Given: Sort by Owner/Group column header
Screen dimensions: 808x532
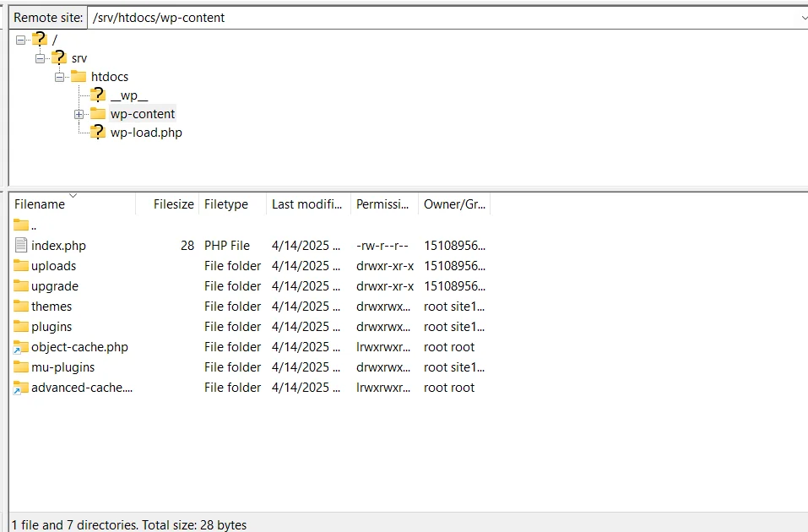Looking at the screenshot, I should (454, 204).
